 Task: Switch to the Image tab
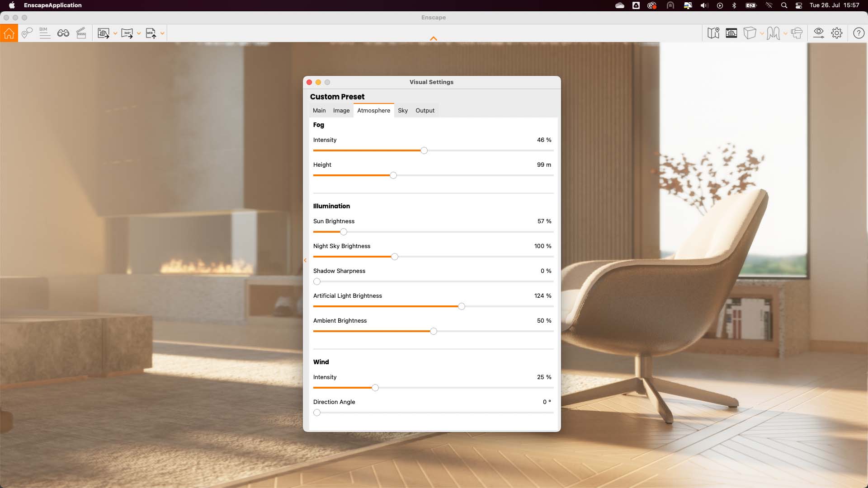341,110
